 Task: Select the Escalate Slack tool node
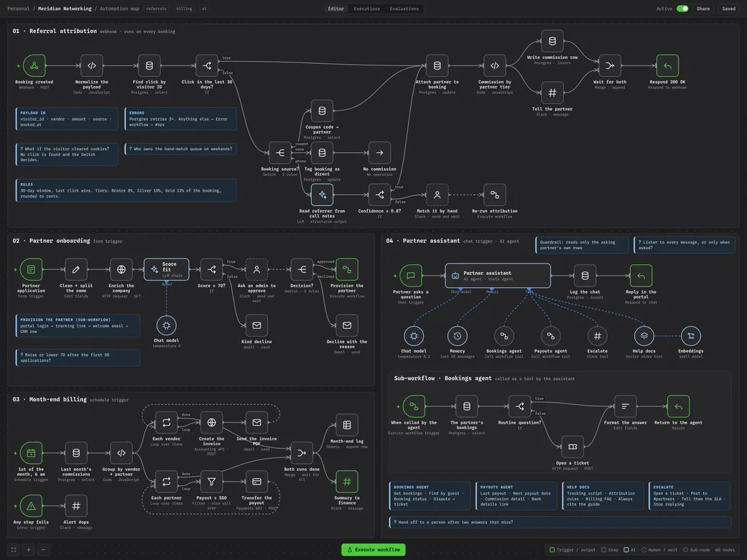[598, 336]
